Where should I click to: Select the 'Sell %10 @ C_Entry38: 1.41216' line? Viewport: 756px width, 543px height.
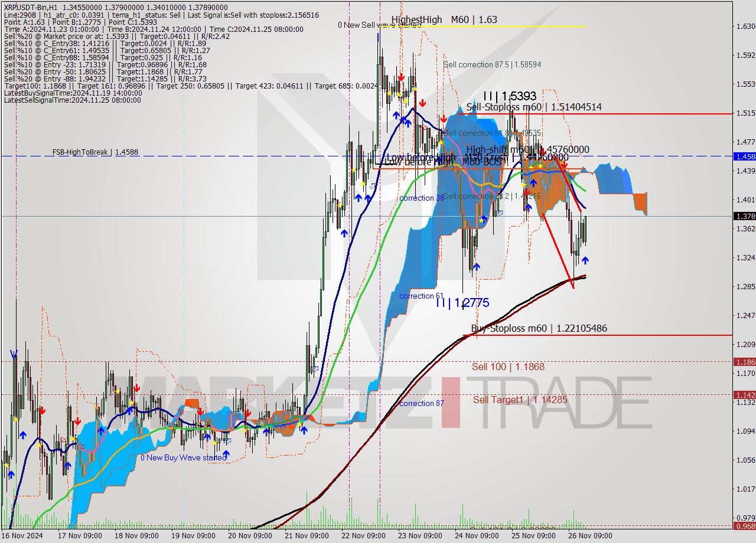105,43
